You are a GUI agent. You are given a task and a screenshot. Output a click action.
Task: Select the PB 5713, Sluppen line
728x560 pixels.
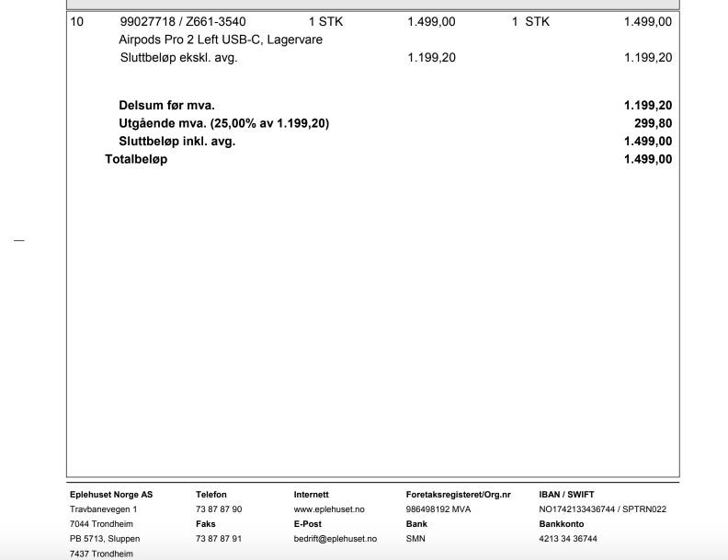click(105, 539)
